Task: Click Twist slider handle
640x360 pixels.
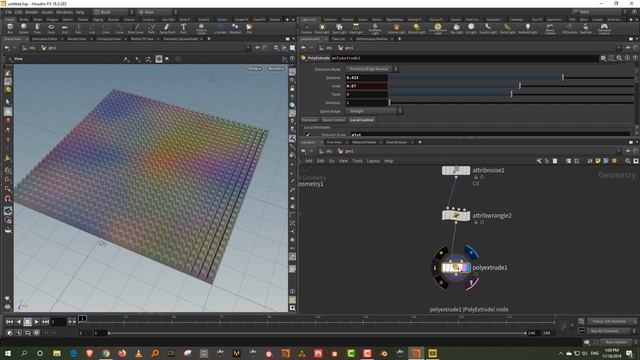Action: [511, 94]
